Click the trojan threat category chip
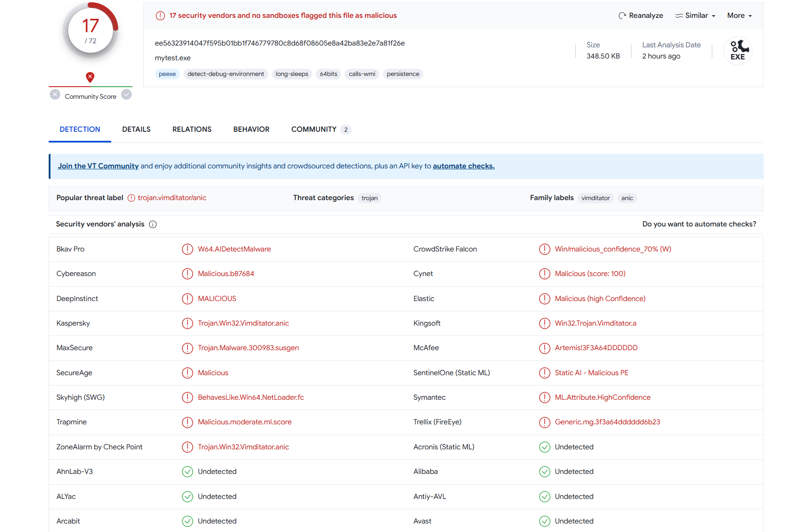The image size is (802, 532). (370, 198)
